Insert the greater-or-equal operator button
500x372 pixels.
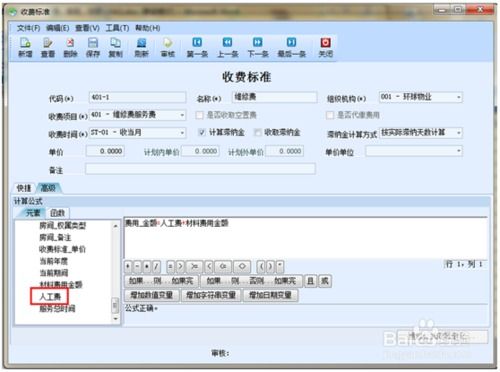194,266
